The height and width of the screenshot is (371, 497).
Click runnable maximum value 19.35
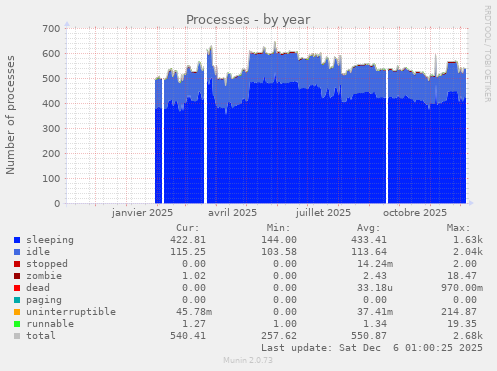tap(462, 324)
